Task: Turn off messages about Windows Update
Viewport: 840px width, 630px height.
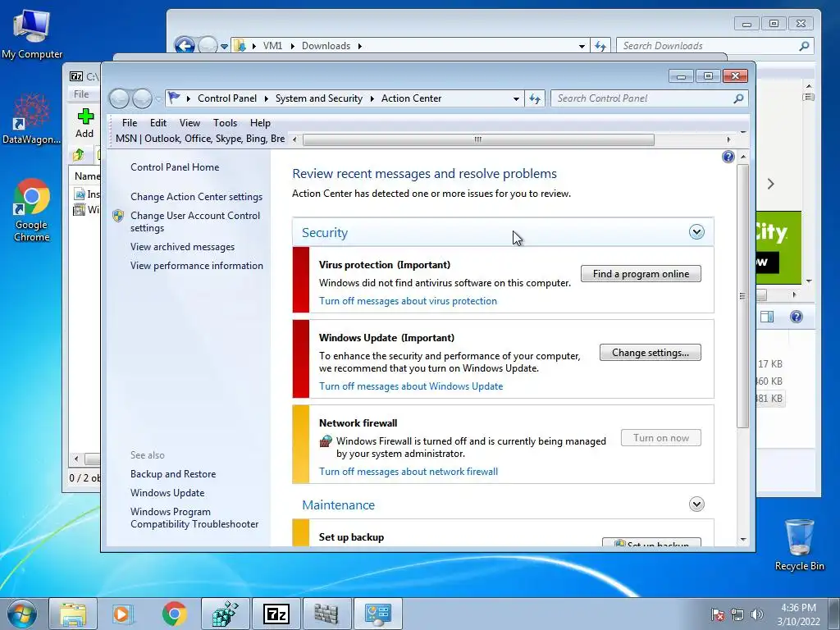Action: (411, 386)
